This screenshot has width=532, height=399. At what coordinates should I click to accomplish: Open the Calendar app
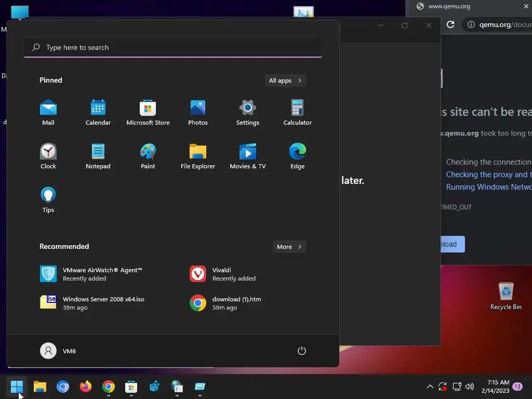[98, 113]
